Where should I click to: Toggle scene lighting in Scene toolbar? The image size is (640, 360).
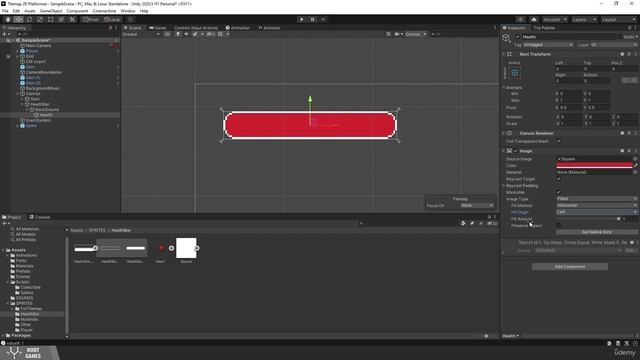178,34
